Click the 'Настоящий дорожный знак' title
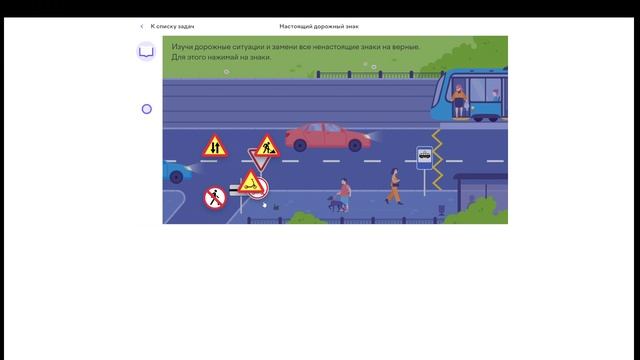The height and width of the screenshot is (360, 640). 319,26
